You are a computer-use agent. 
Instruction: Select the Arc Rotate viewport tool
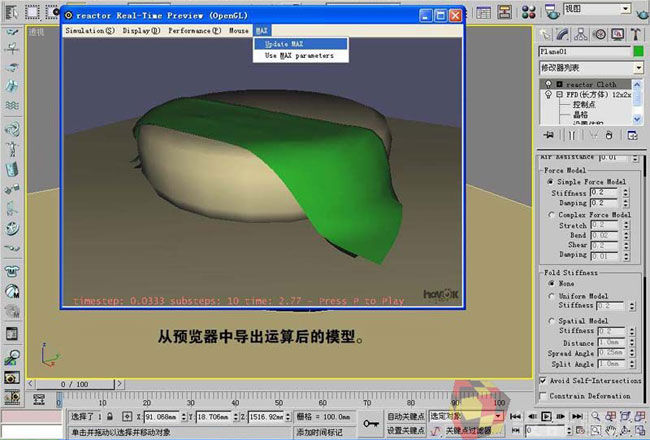tap(625, 431)
